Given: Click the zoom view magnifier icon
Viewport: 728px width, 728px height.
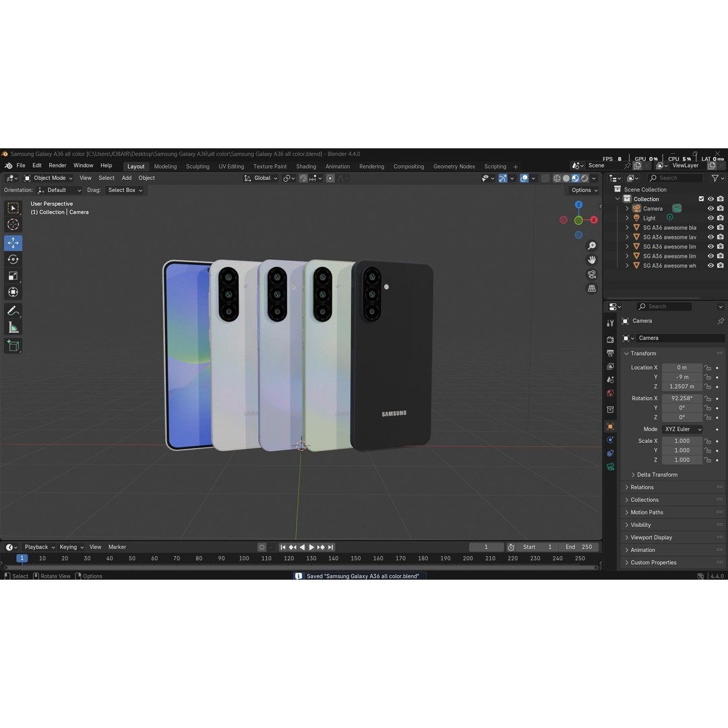Looking at the screenshot, I should pyautogui.click(x=592, y=245).
